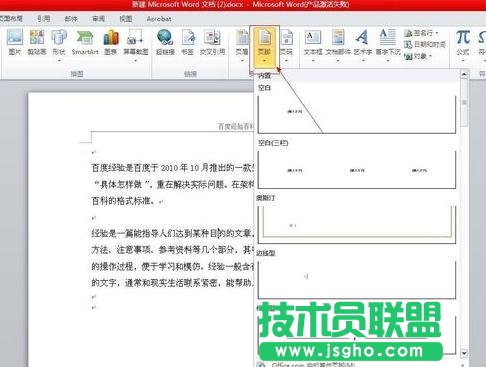Expand the 文档部件 dropdown arrow

click(x=338, y=61)
